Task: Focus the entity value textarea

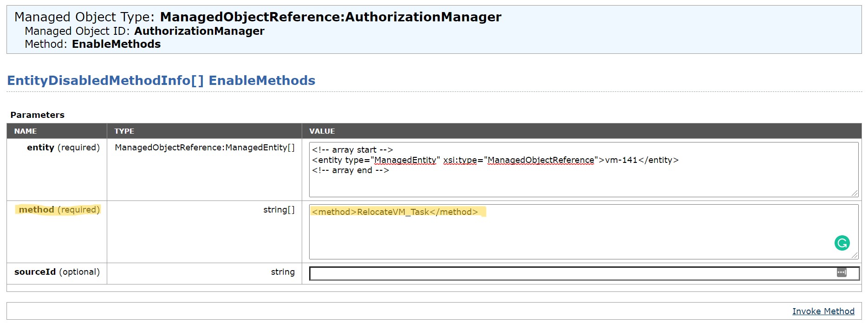Action: pyautogui.click(x=584, y=169)
